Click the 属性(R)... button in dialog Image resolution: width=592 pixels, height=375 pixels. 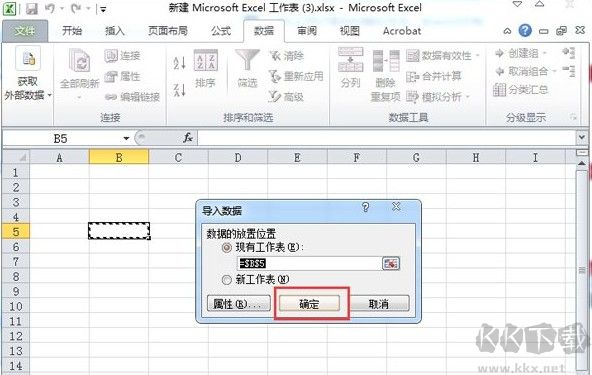coord(239,304)
